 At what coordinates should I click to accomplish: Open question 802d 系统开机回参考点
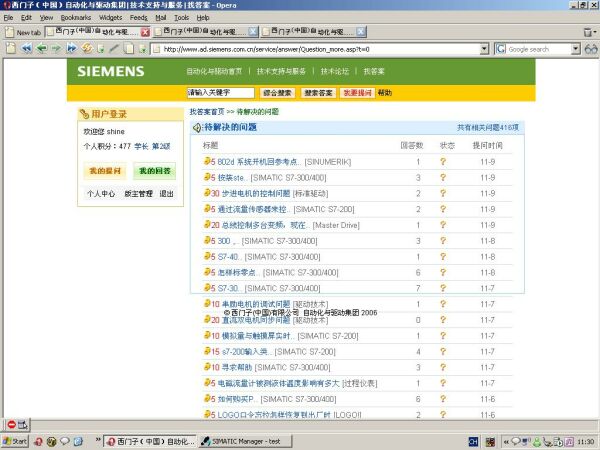pos(259,161)
